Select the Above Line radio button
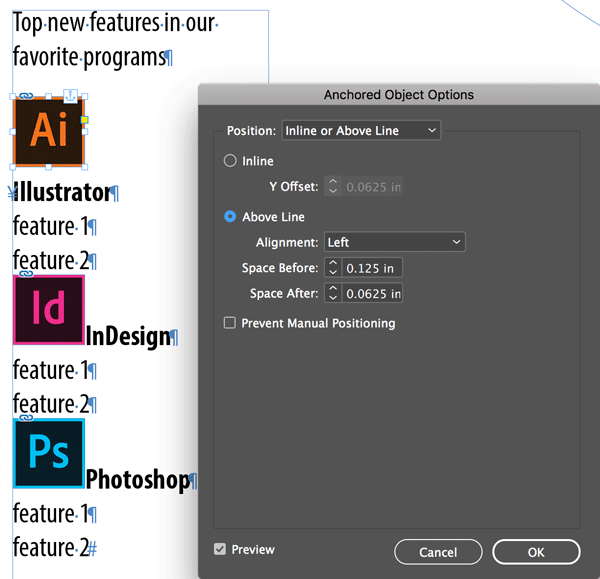This screenshot has height=579, width=600. 230,217
